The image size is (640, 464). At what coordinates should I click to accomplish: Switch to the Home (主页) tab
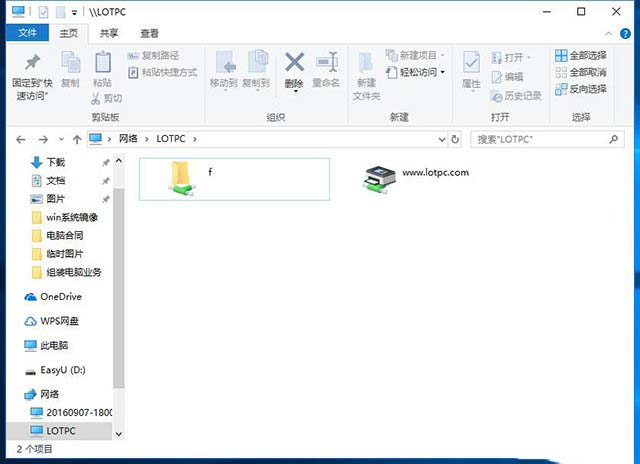click(69, 33)
